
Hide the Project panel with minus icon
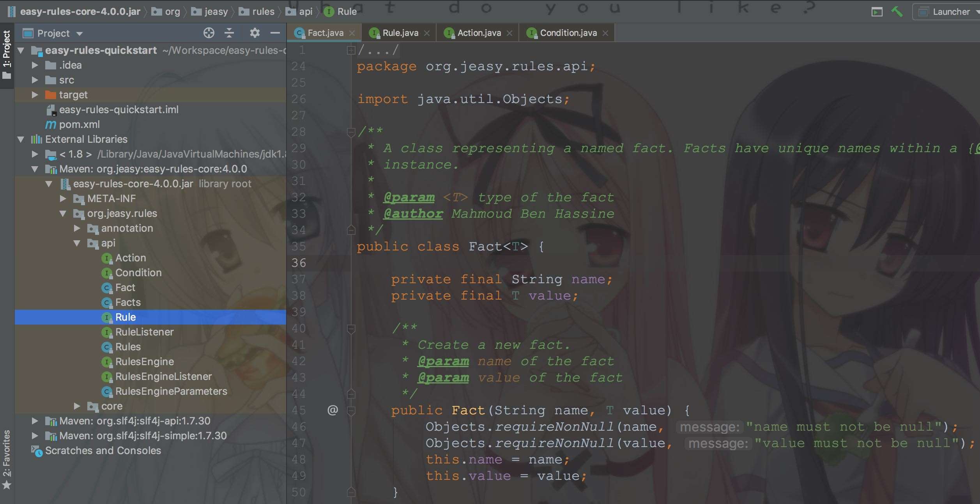click(x=276, y=33)
